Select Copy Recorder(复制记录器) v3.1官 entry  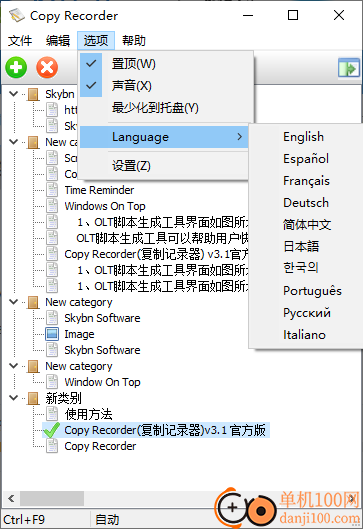[156, 254]
